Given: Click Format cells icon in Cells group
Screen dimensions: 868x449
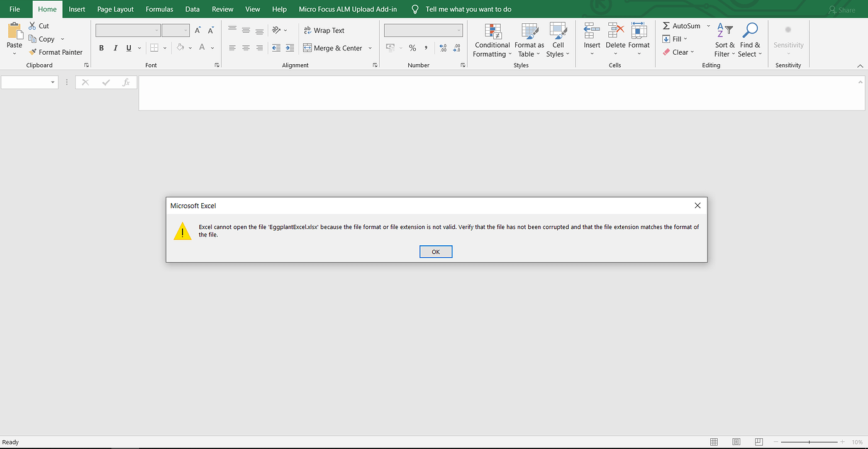Looking at the screenshot, I should coord(639,31).
